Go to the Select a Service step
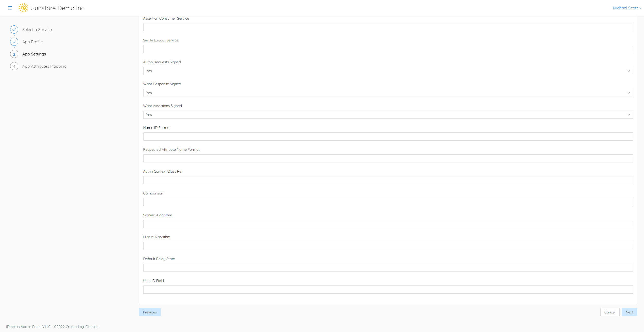 tap(37, 29)
